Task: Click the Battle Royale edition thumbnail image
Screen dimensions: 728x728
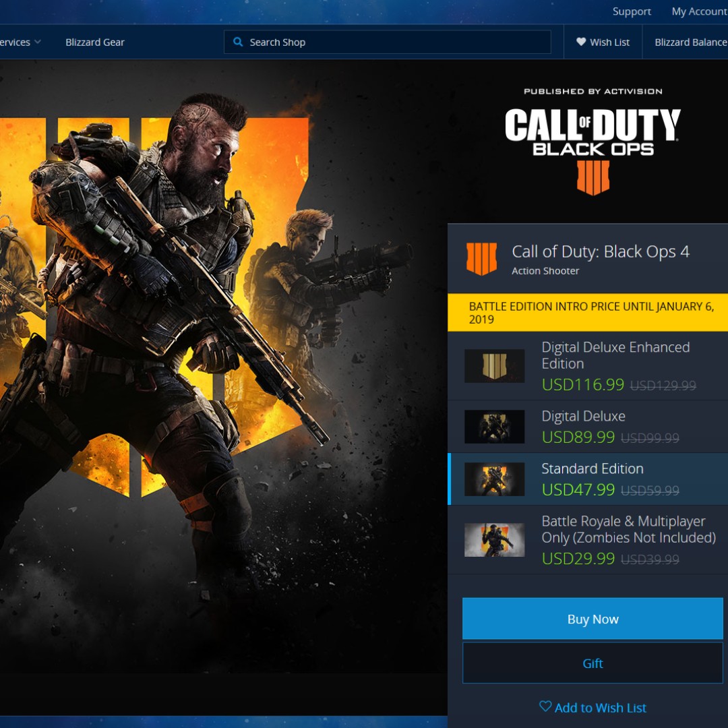Action: pyautogui.click(x=495, y=540)
